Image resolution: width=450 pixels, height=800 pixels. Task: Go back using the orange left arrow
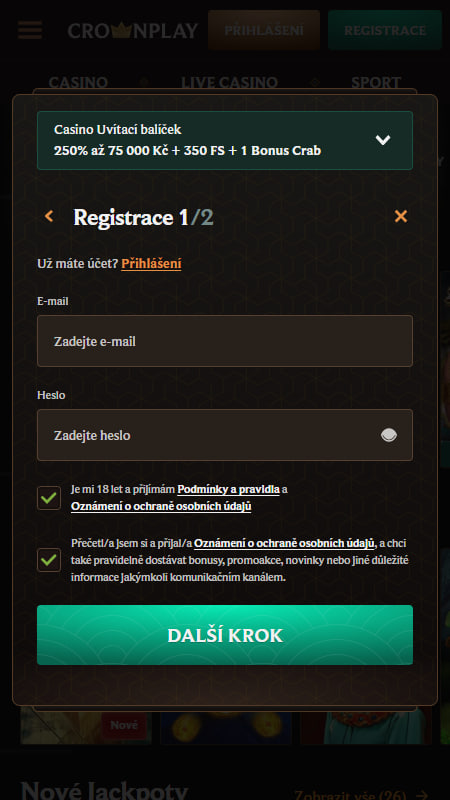pos(49,217)
